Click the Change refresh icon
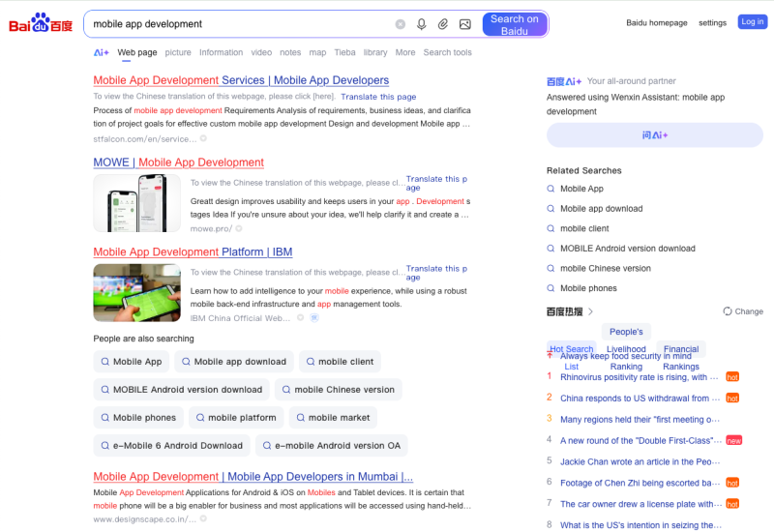This screenshot has height=532, width=774. click(728, 310)
